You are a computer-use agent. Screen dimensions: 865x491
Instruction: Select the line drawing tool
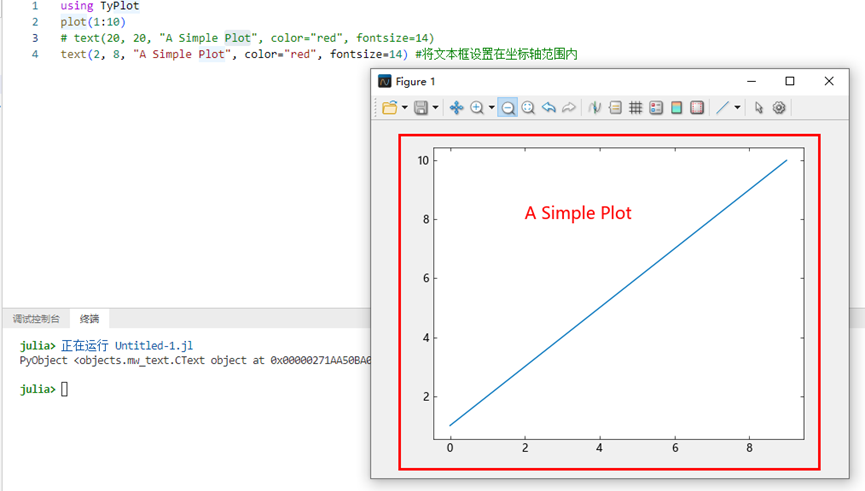click(x=722, y=108)
